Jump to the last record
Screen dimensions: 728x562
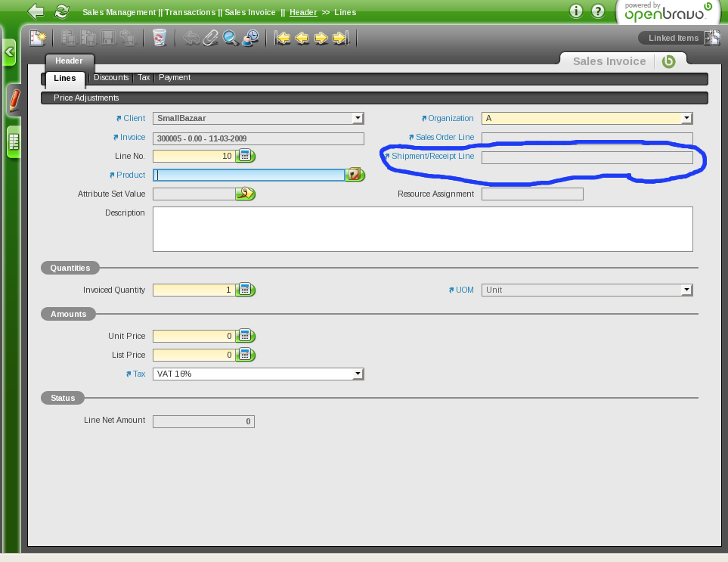[x=340, y=38]
